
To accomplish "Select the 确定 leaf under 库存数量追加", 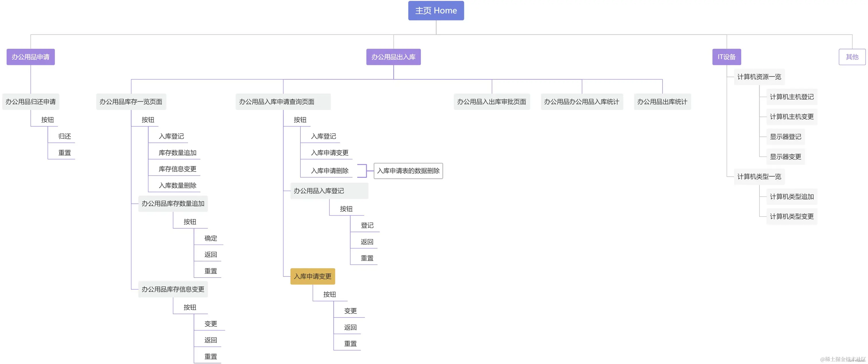I will click(x=210, y=238).
